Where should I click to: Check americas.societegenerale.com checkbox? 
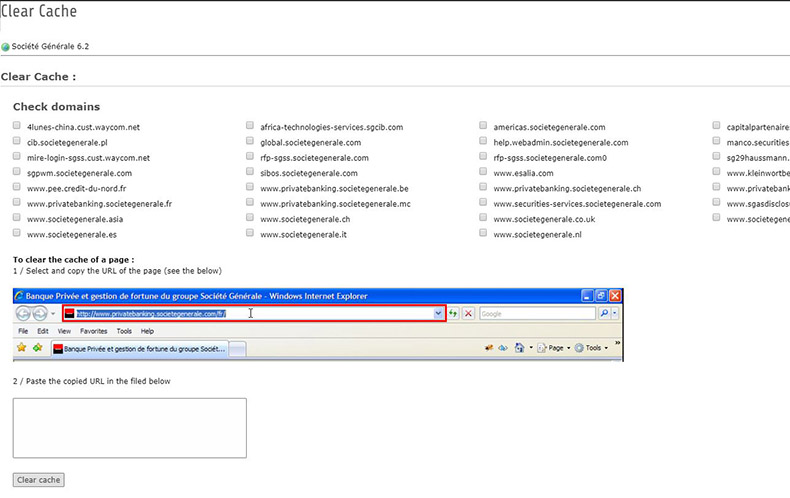483,126
